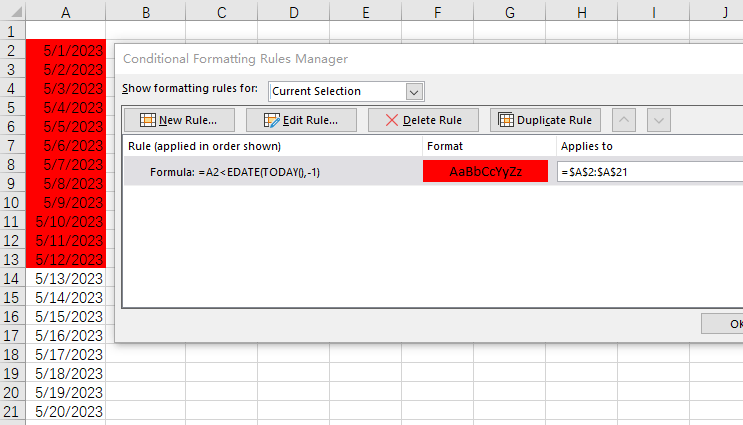
Task: Click the Applies to column header
Action: 587,146
